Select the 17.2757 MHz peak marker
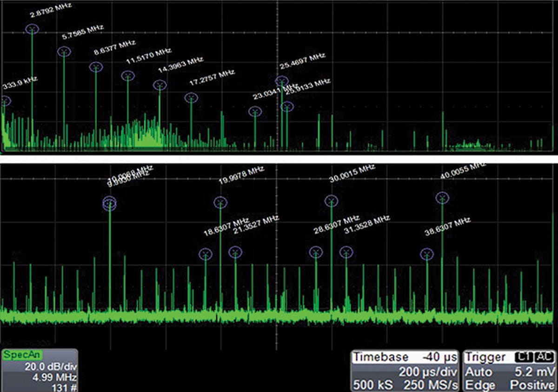558x392 pixels. (x=191, y=98)
